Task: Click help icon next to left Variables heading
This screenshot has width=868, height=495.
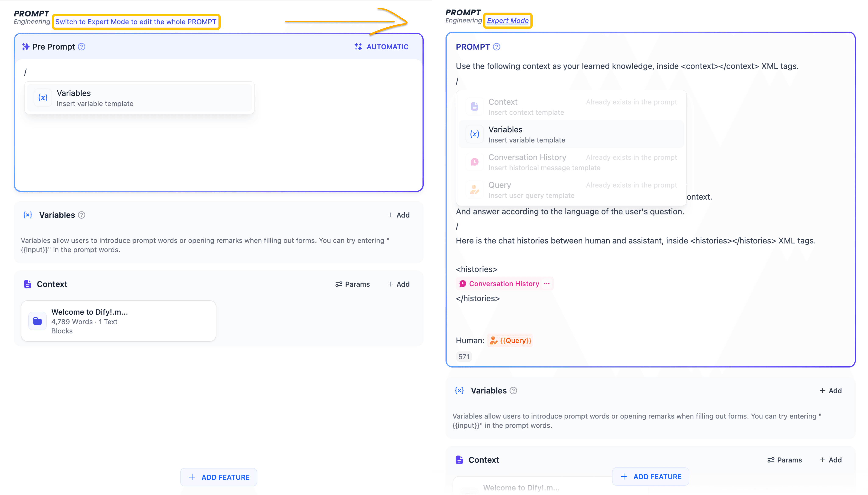Action: [x=82, y=215]
